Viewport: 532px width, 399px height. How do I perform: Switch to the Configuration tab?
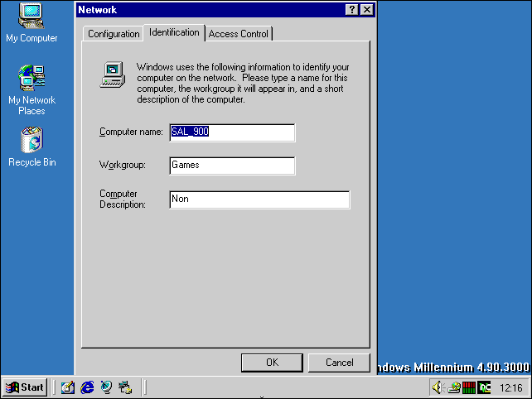point(114,34)
